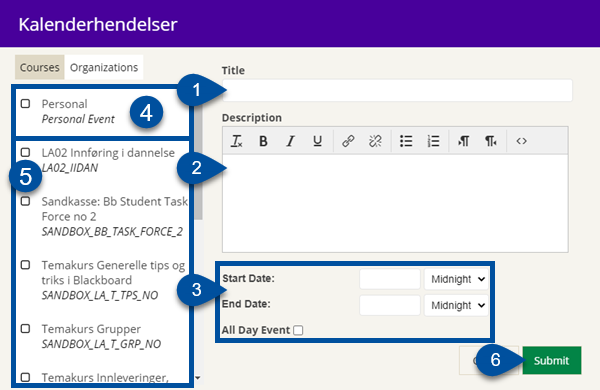Insert a bulleted list
Screen dimensions: 600x390
point(406,141)
